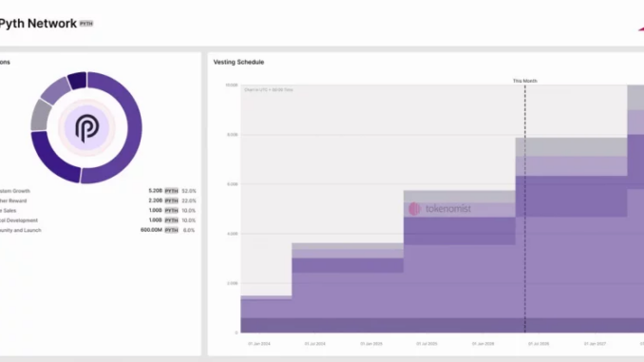Select the Pyth Network page title

[38, 24]
